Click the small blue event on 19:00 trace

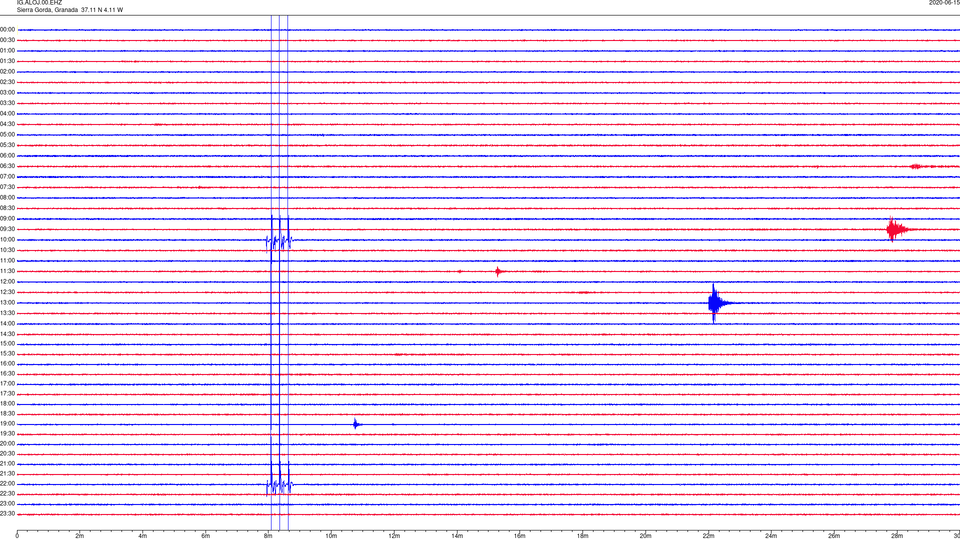(x=356, y=424)
